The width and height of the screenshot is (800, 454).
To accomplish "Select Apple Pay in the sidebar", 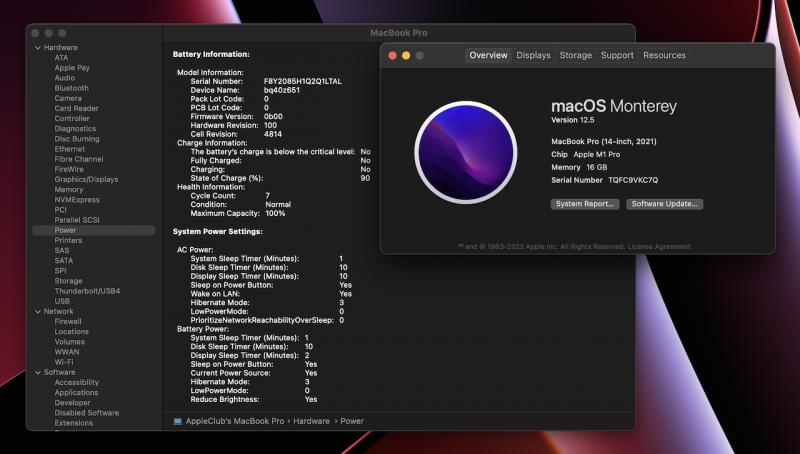I will tap(72, 68).
